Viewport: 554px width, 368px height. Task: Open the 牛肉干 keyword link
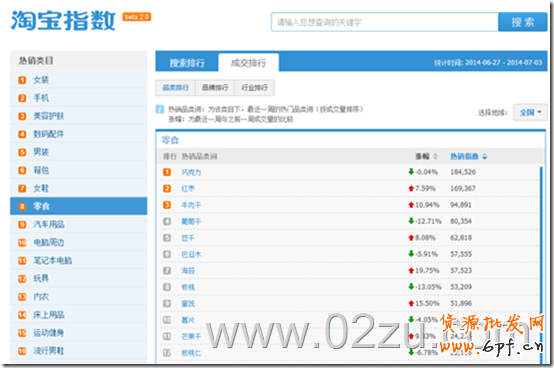(191, 205)
